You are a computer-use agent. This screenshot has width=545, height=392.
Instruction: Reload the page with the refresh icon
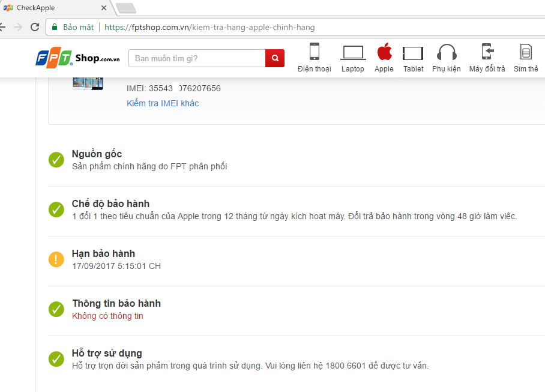35,27
